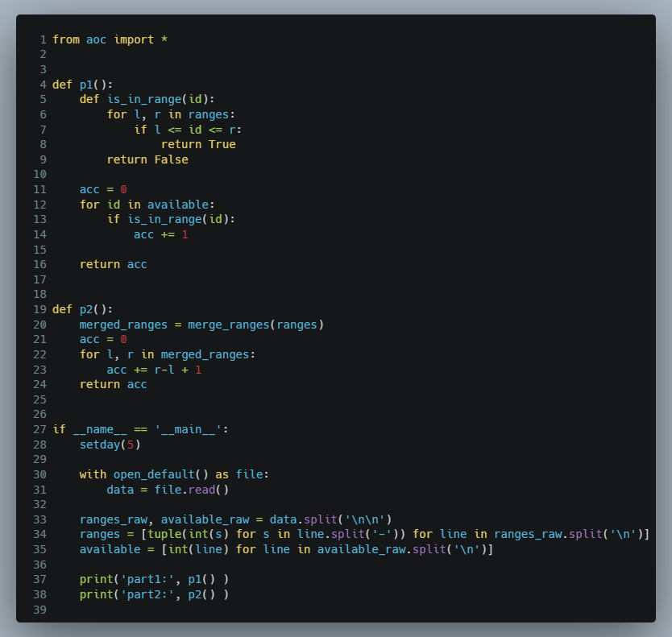Click 'if l <= id <= r:' condition

188,130
